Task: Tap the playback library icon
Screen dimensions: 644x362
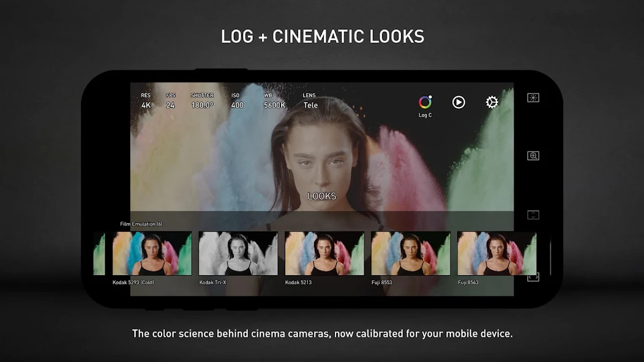Action: tap(459, 103)
